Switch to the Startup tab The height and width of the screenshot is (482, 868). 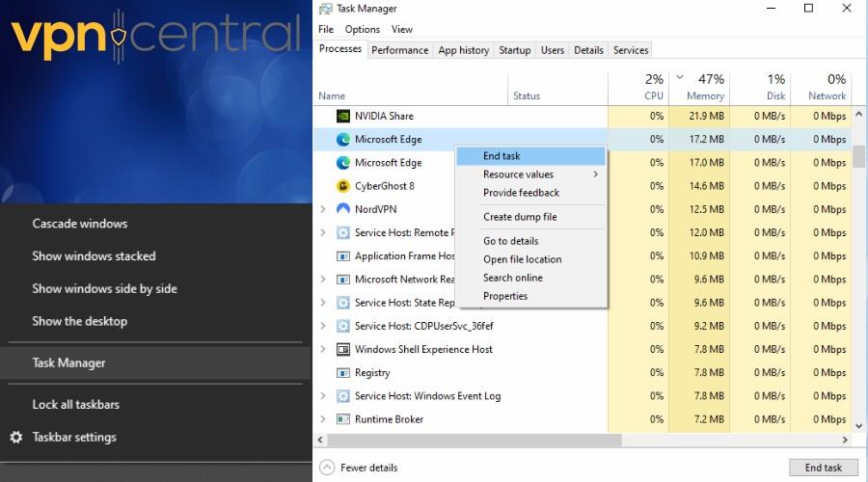pos(515,50)
